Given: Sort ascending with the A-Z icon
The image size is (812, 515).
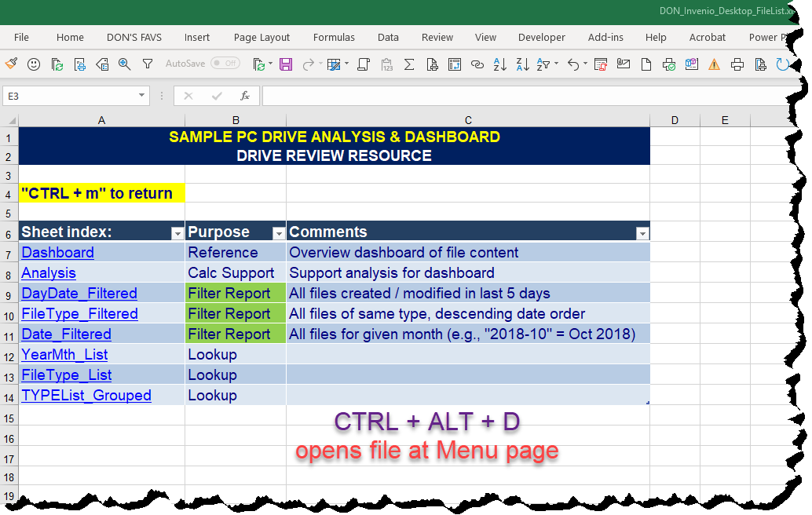Looking at the screenshot, I should tap(499, 65).
